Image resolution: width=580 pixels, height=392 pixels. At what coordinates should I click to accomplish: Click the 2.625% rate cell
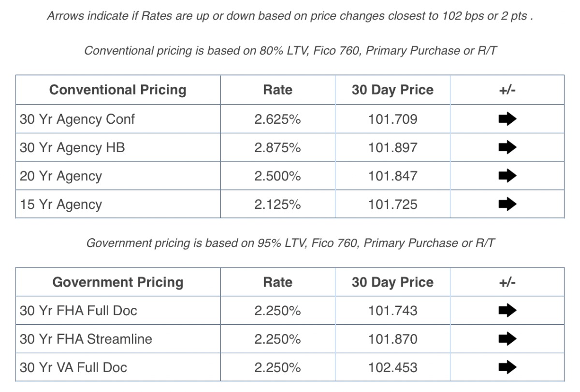[277, 119]
